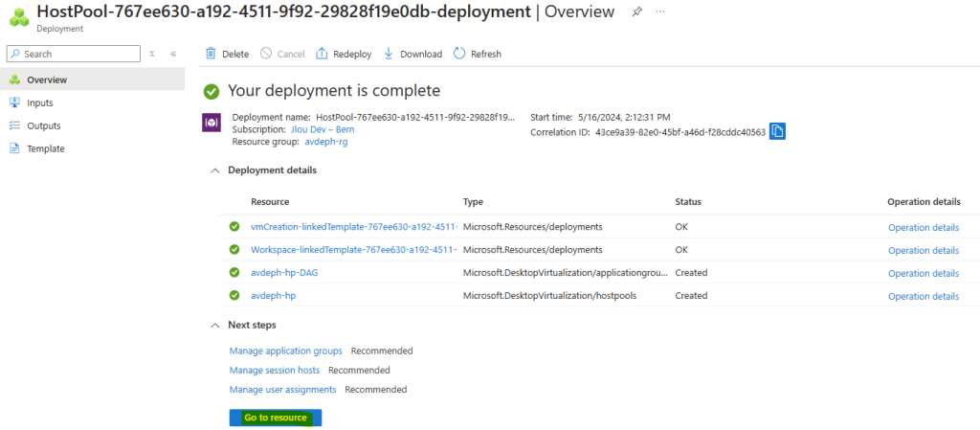
Task: Pin the deployment page with pin icon
Action: (636, 11)
